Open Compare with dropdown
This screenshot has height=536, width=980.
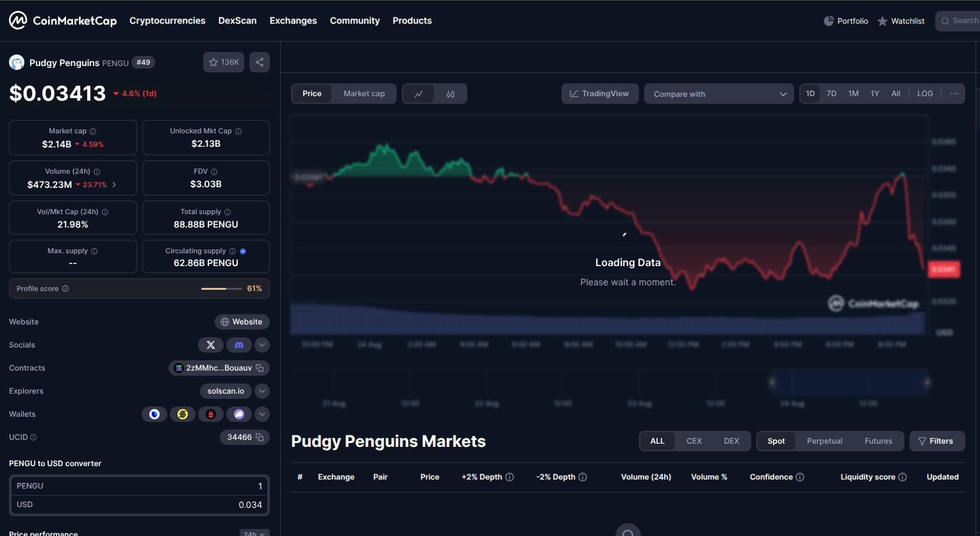719,94
